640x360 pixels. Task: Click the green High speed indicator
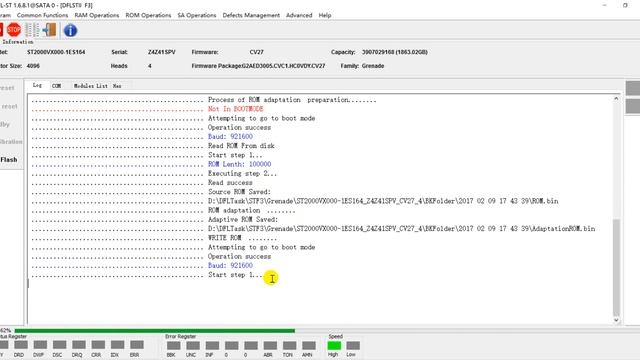click(334, 346)
